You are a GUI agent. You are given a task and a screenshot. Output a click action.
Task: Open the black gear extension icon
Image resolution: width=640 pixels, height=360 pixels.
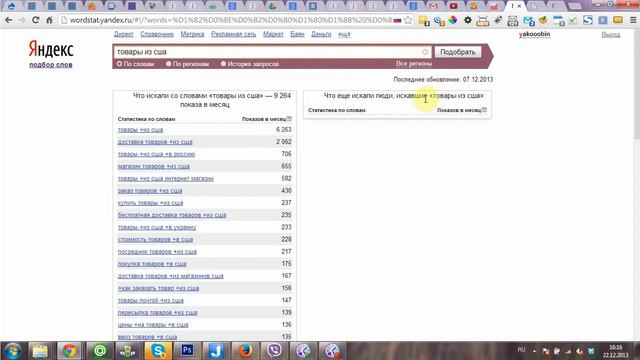468,20
